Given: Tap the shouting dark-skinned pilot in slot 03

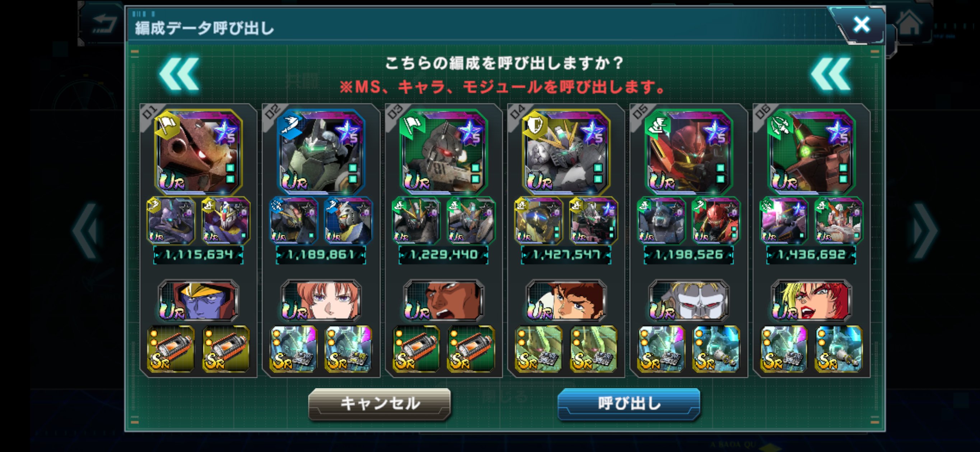Looking at the screenshot, I should tap(444, 301).
